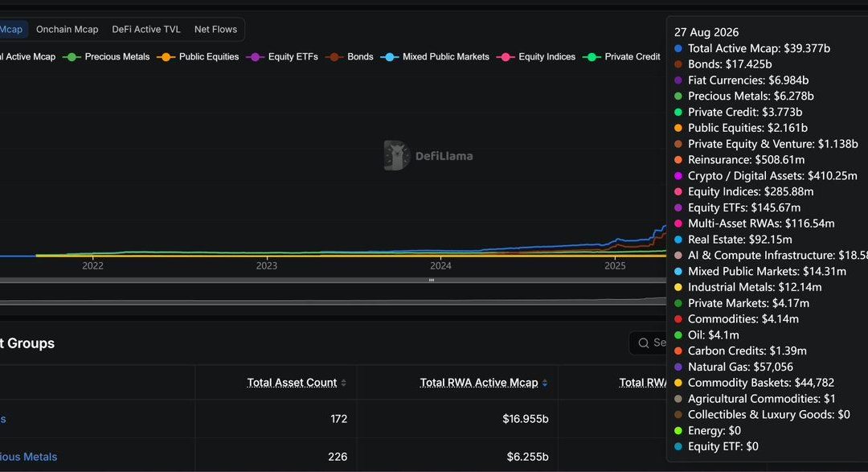
Task: Toggle the Precious Metals series in the legend
Action: pyautogui.click(x=106, y=56)
